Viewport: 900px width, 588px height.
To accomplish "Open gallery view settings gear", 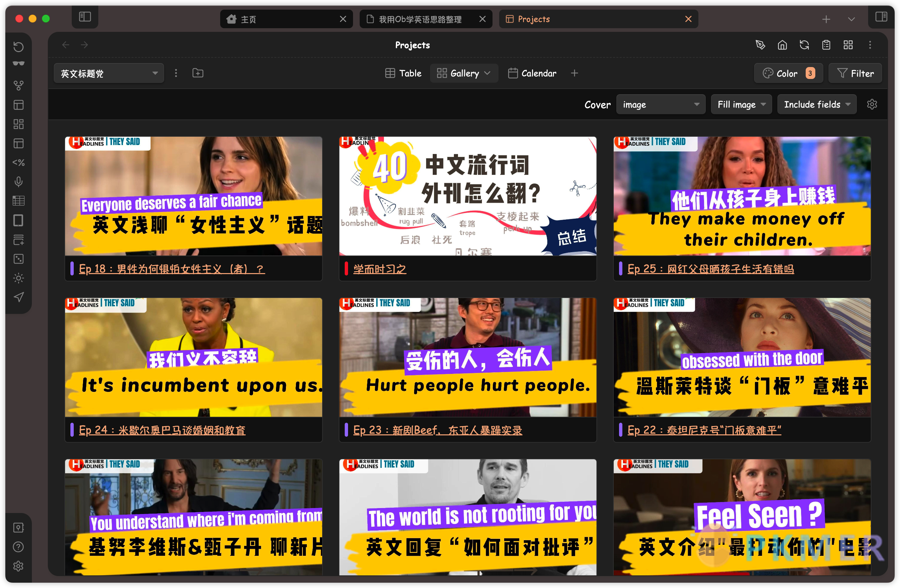I will (872, 104).
